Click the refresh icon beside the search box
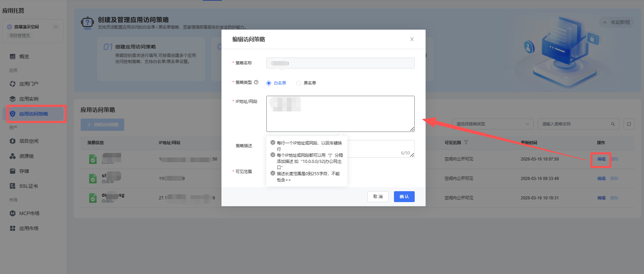Image resolution: width=644 pixels, height=274 pixels. 629,124
